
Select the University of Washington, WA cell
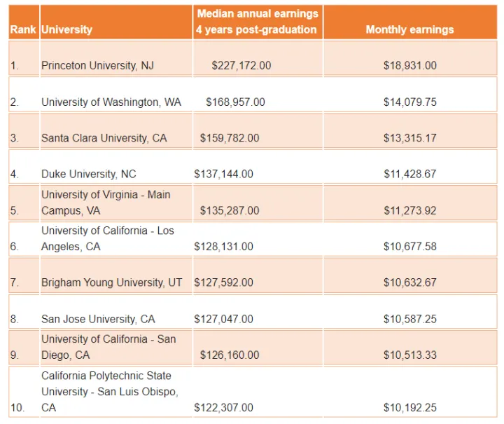[111, 102]
